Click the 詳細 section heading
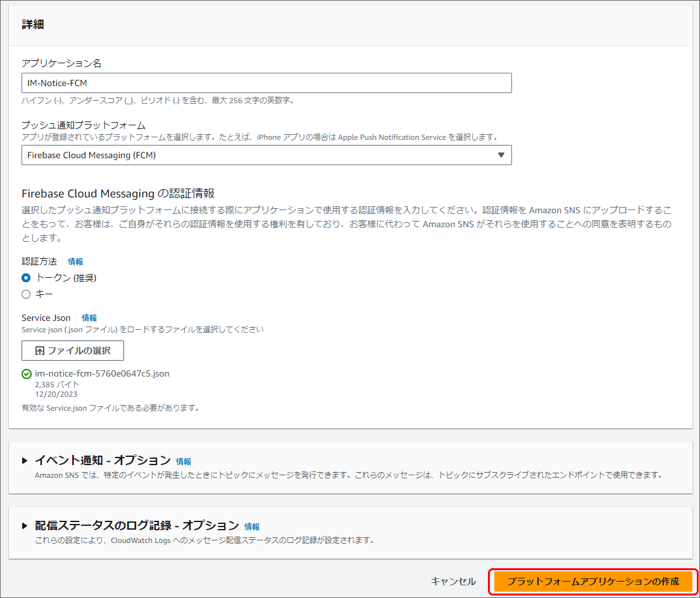The height and width of the screenshot is (598, 700). tap(32, 25)
